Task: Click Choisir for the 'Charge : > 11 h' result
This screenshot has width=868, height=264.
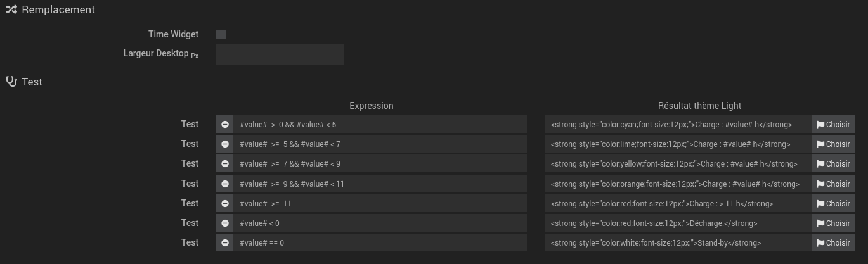Action: click(833, 203)
